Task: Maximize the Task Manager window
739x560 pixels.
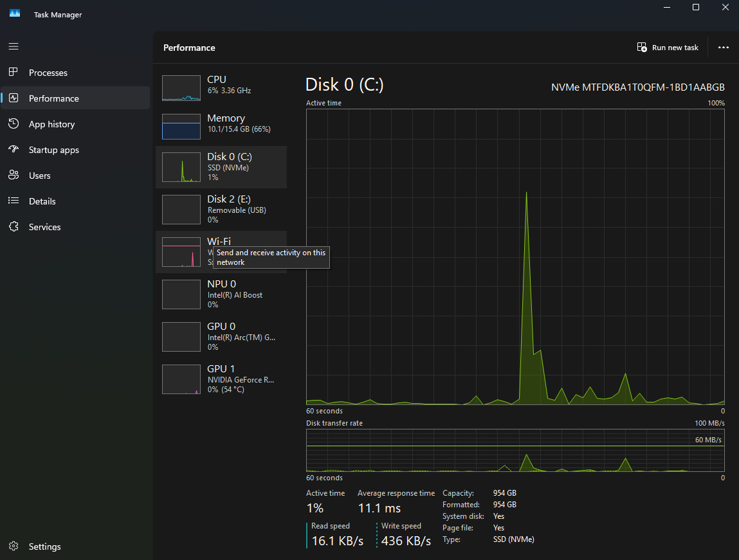Action: tap(696, 7)
